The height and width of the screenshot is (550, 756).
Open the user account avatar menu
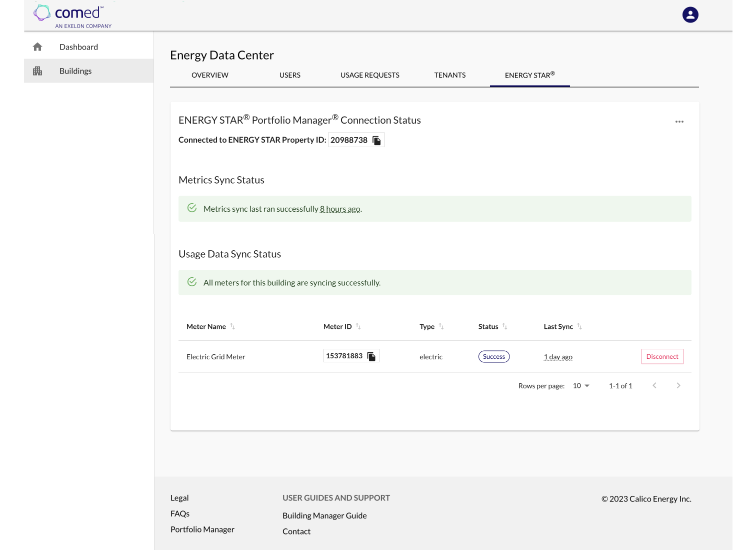[690, 15]
